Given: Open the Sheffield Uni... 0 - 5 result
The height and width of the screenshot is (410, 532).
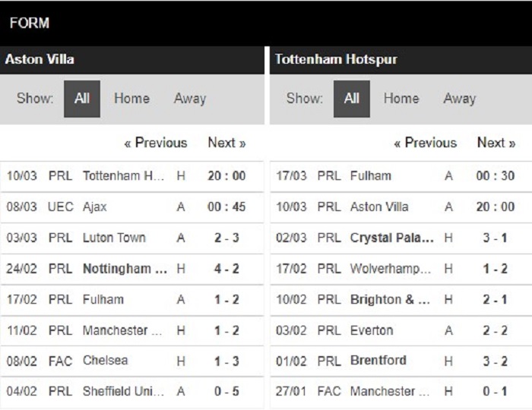Looking at the screenshot, I should tap(132, 391).
